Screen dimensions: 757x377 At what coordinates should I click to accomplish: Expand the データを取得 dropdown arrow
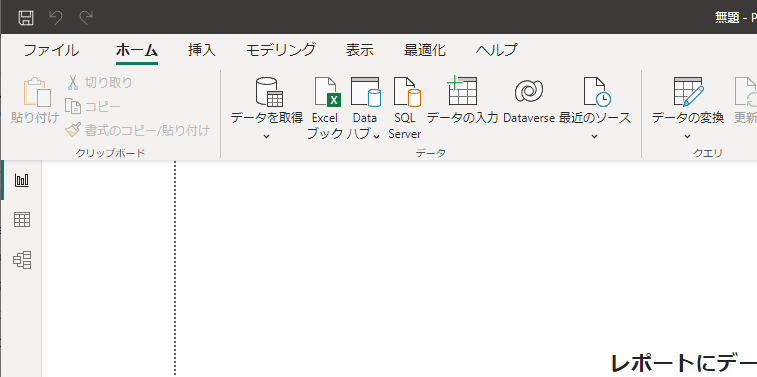(x=266, y=137)
